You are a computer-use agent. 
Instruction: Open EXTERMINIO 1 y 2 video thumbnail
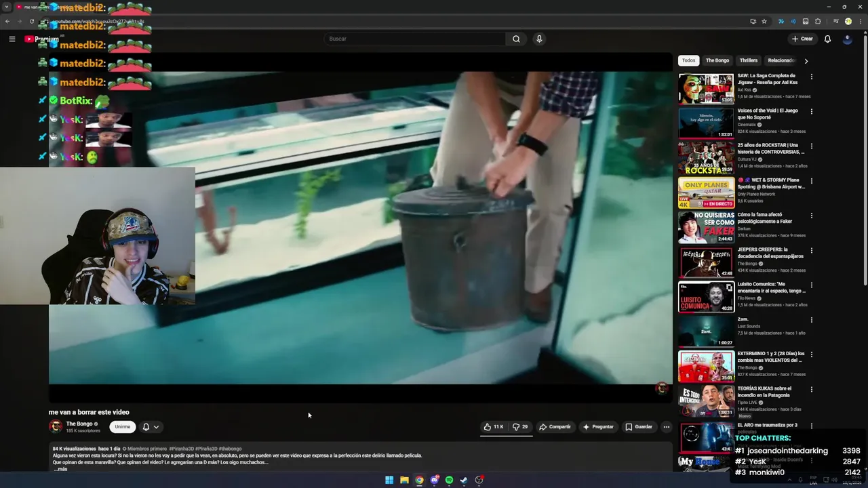tap(706, 366)
